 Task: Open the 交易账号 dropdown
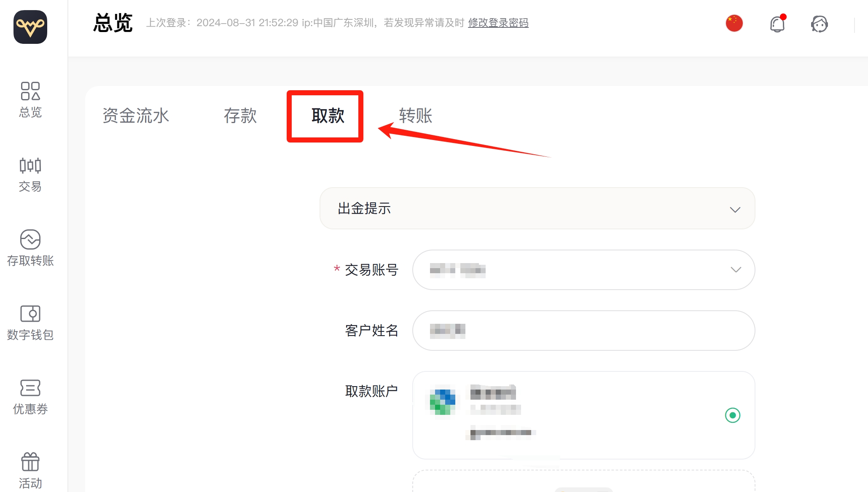(x=584, y=270)
